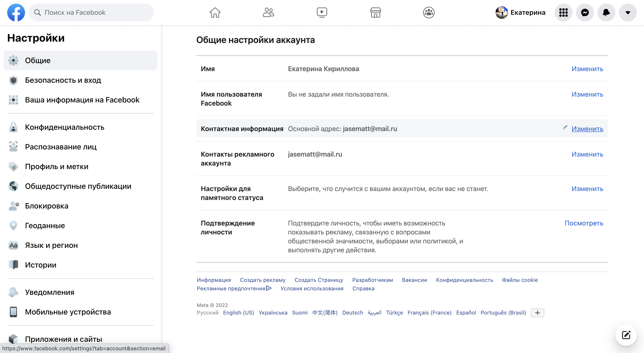
Task: Open Блокировка settings
Action: (80, 206)
